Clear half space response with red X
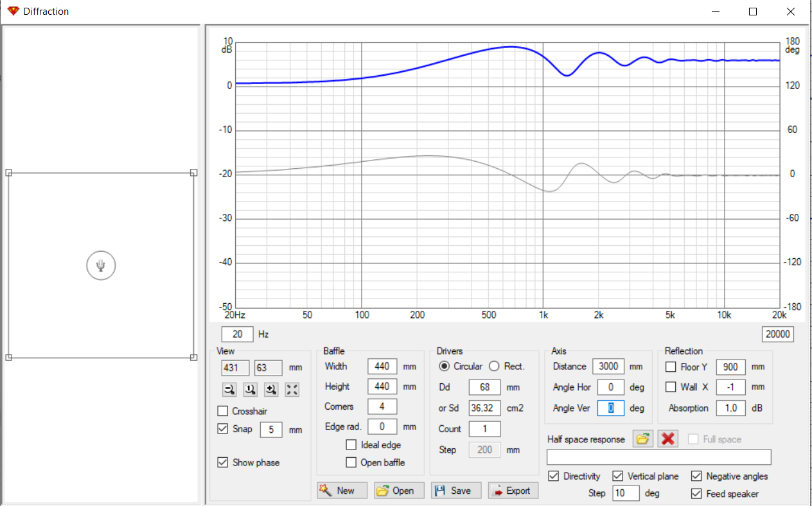Screen dimensions: 812x506 click(669, 439)
